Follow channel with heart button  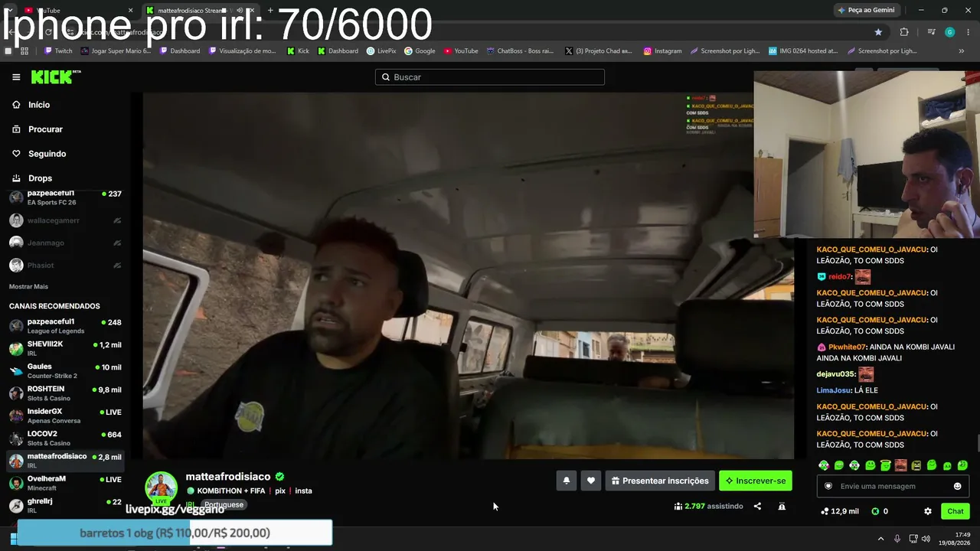tap(590, 481)
